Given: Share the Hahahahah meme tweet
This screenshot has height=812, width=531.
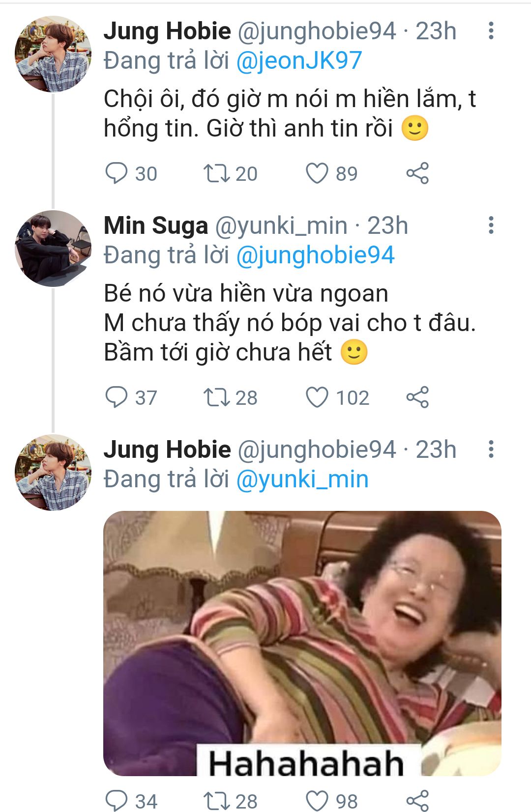Looking at the screenshot, I should point(417,801).
